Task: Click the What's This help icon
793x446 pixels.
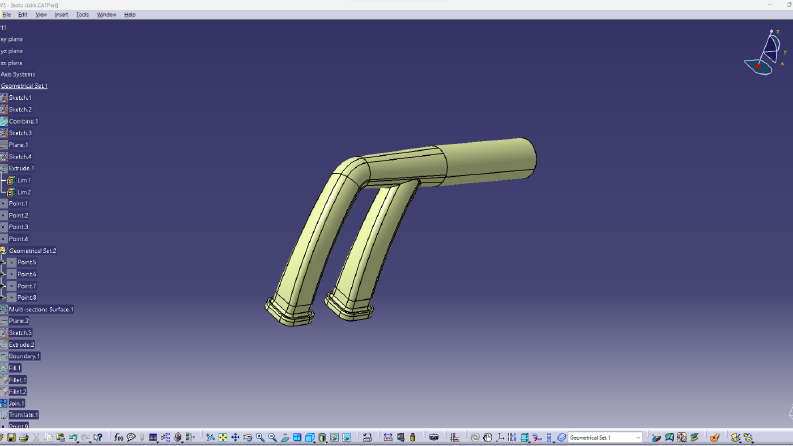Action: (98, 437)
